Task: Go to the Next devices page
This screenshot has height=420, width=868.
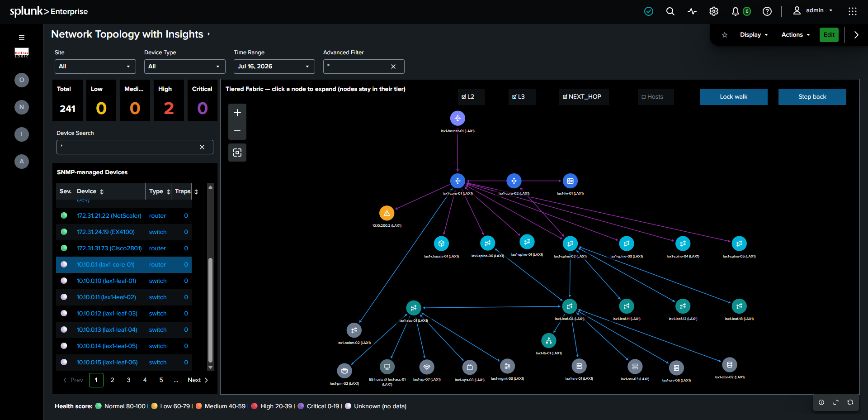Action: point(198,380)
